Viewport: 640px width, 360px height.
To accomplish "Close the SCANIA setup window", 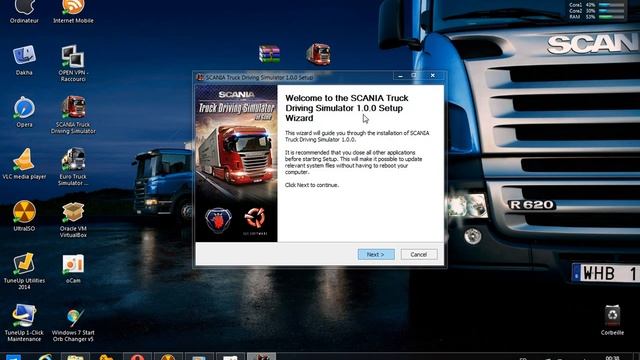I will click(x=433, y=76).
